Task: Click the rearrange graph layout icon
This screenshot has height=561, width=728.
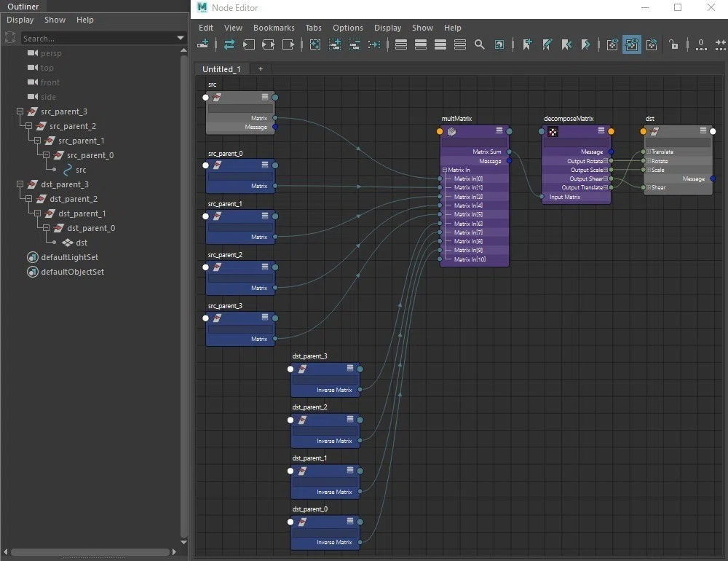Action: 374,44
